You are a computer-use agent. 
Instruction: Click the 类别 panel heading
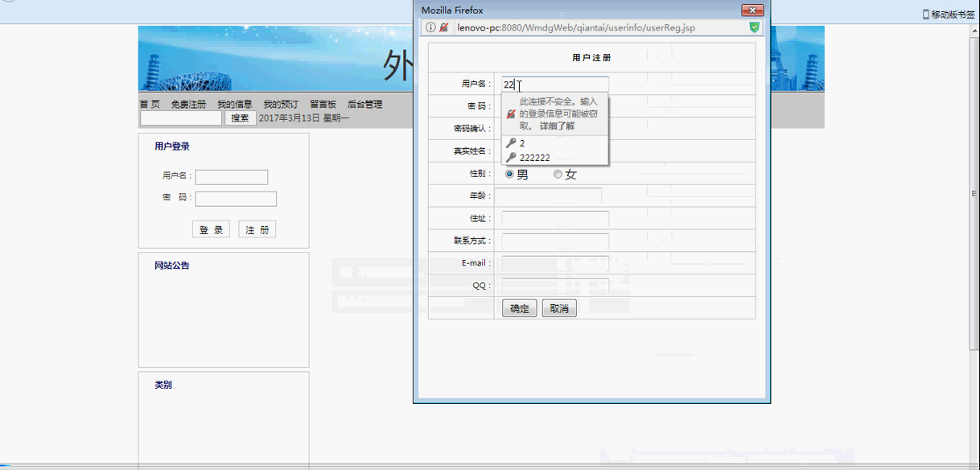point(163,385)
